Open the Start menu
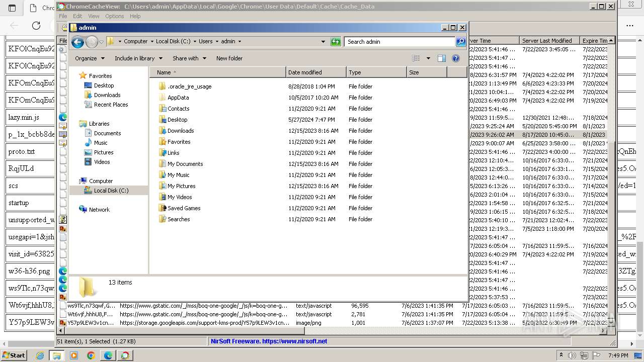The width and height of the screenshot is (644, 362). [x=14, y=355]
